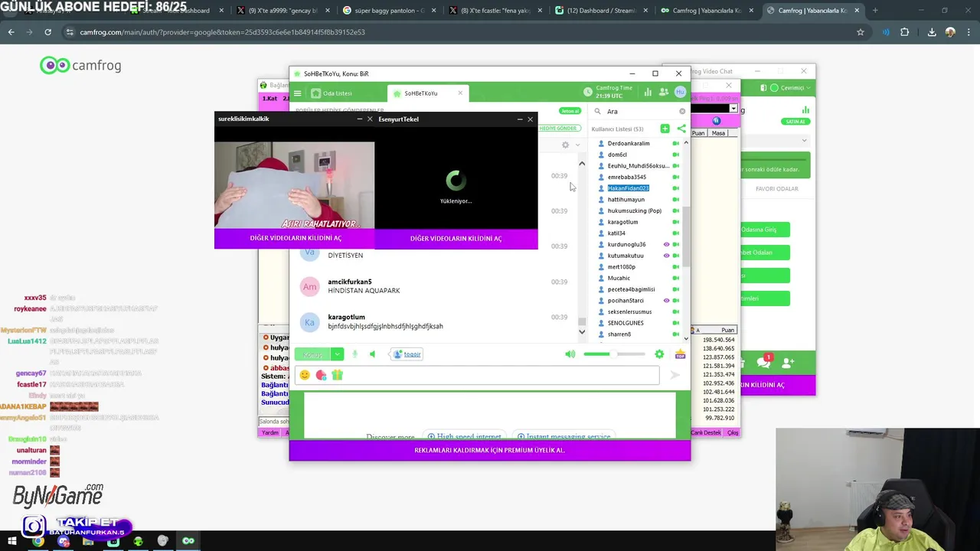Viewport: 980px width, 551px height.
Task: Close the sureklisikimkalkik video window
Action: point(370,119)
